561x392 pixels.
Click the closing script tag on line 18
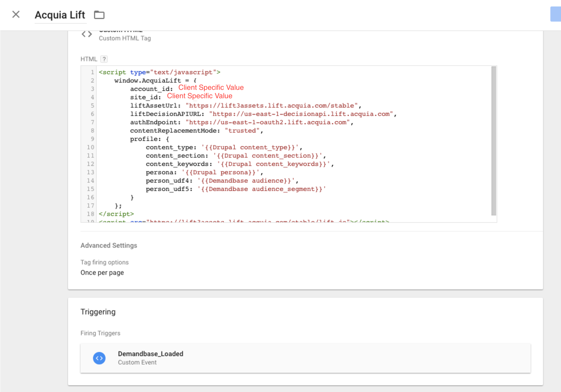pyautogui.click(x=116, y=214)
